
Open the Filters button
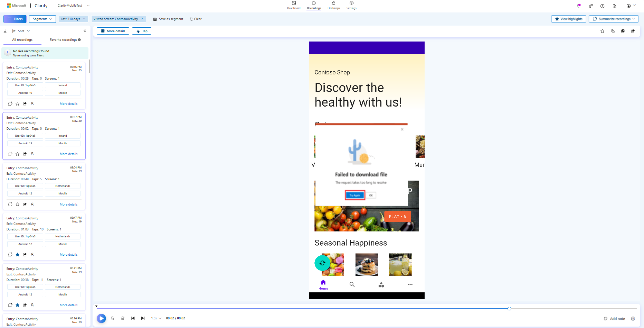click(15, 19)
